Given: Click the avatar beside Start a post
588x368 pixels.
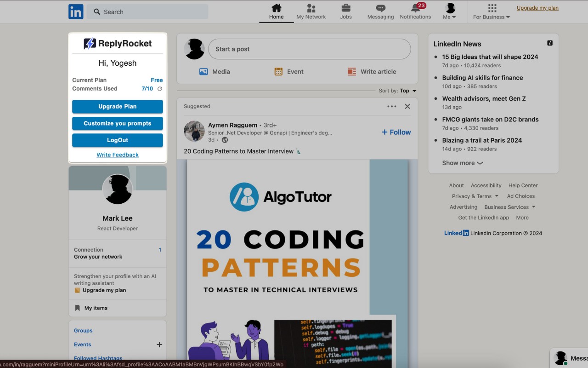Looking at the screenshot, I should [x=194, y=49].
